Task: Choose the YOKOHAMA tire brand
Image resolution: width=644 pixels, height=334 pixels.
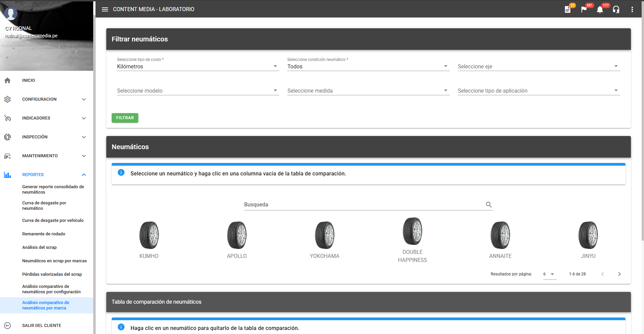Action: (324, 235)
